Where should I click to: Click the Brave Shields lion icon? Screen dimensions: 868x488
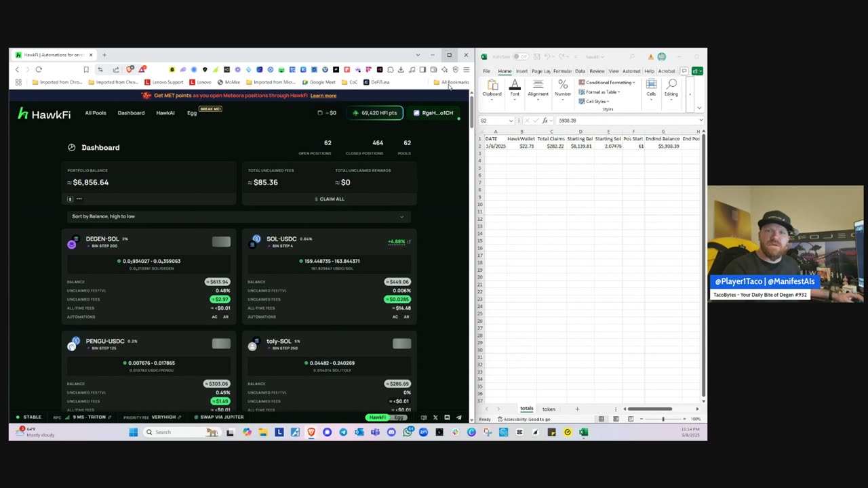tap(130, 69)
